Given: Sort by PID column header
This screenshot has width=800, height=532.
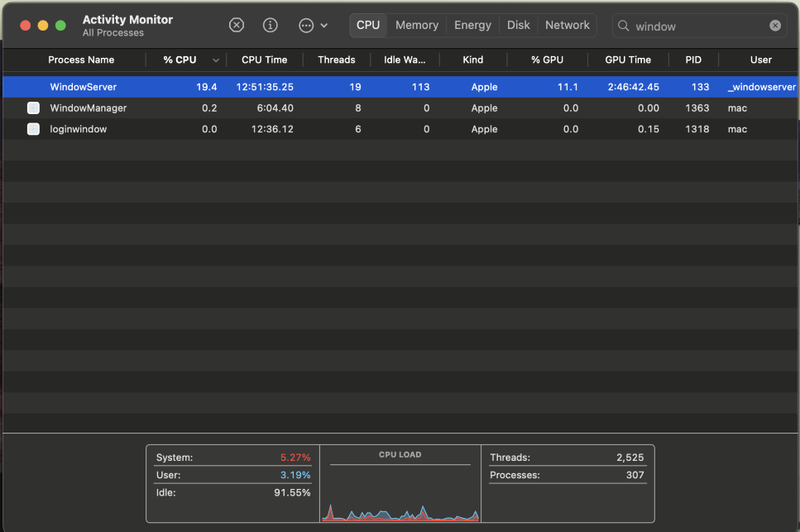Looking at the screenshot, I should click(693, 60).
